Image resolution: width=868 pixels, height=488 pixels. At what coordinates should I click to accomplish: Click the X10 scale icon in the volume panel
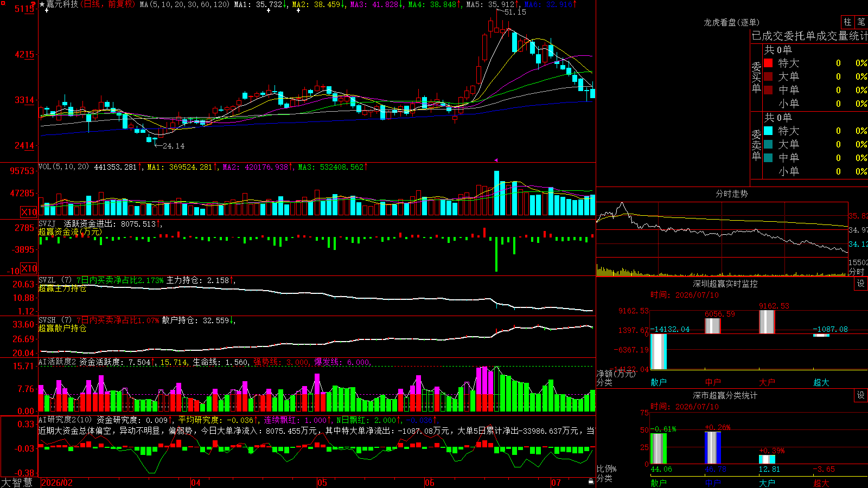point(29,212)
